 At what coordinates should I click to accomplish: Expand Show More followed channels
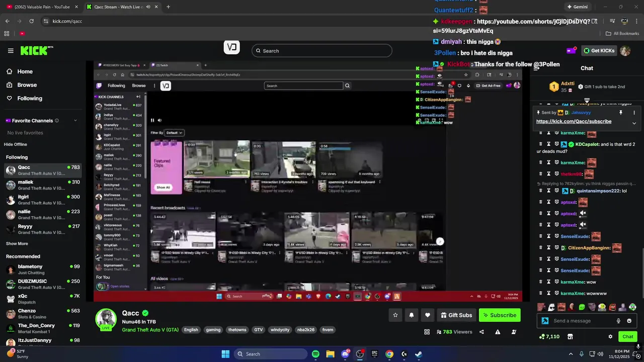pyautogui.click(x=17, y=243)
